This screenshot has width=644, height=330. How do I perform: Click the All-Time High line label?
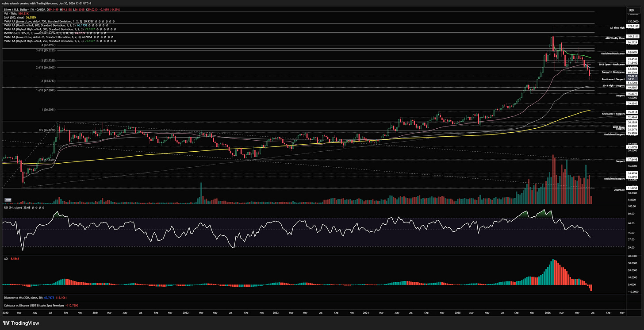click(617, 27)
